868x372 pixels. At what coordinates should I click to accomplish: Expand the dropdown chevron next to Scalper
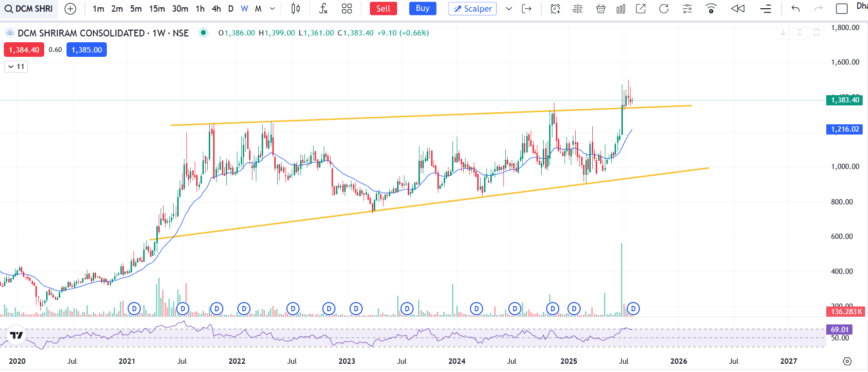(509, 9)
